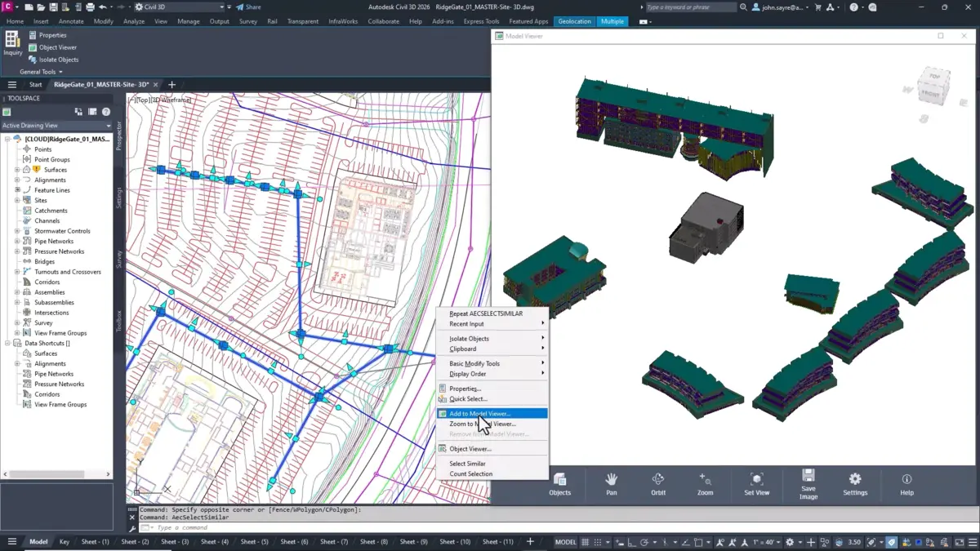Collapse the Data Shortcuts tree node
The height and width of the screenshot is (551, 980).
pyautogui.click(x=7, y=343)
